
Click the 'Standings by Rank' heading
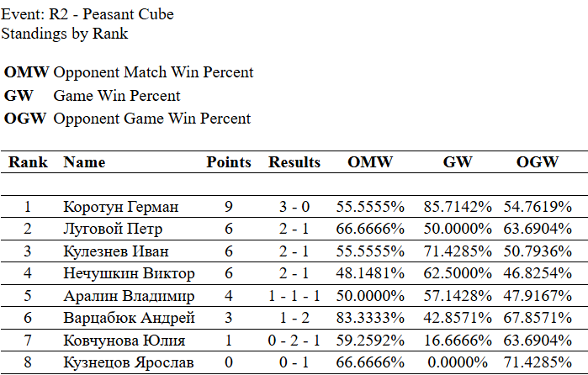[64, 34]
